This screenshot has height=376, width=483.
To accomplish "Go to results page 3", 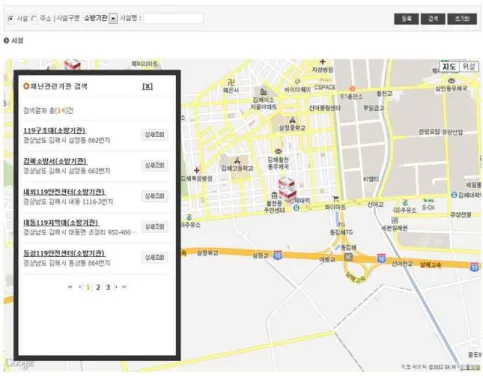I will click(x=108, y=287).
